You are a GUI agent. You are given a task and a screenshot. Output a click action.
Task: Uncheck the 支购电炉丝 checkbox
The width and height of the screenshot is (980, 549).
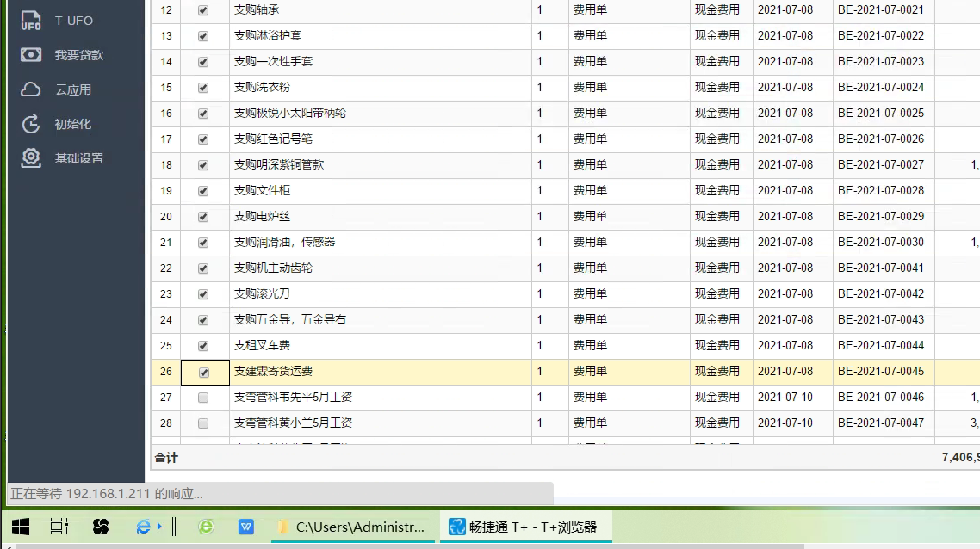(203, 217)
